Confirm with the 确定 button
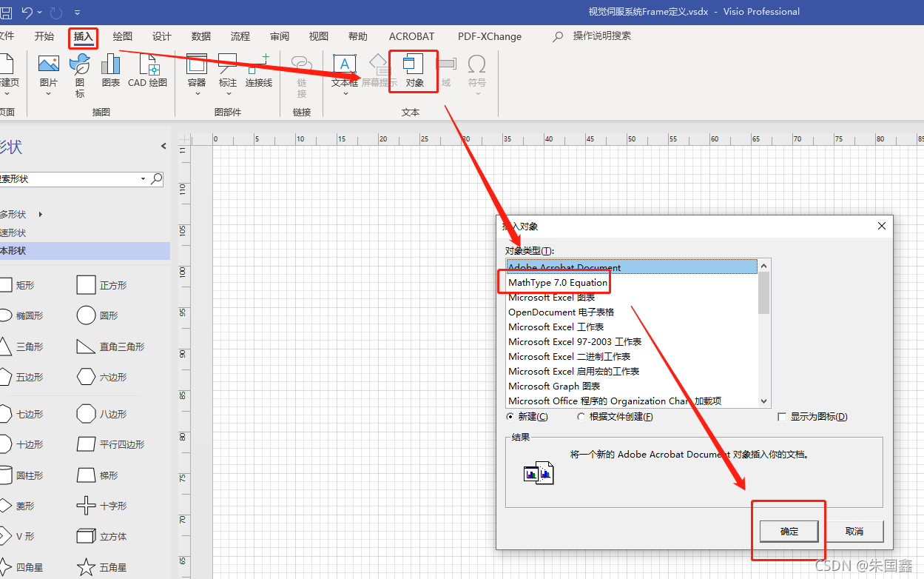924x579 pixels. 789,531
